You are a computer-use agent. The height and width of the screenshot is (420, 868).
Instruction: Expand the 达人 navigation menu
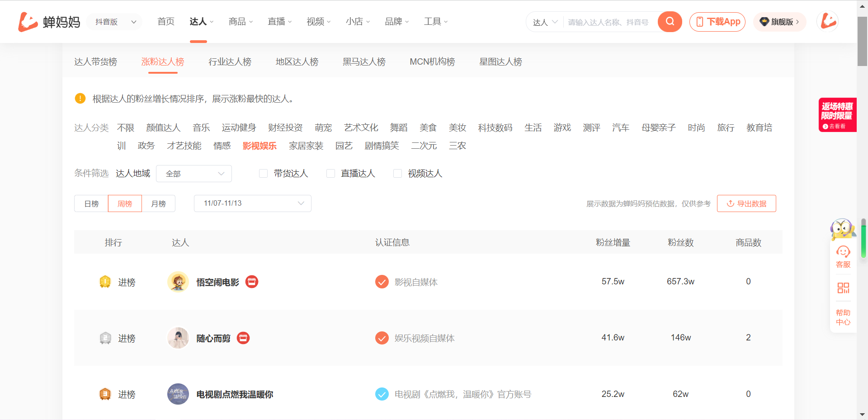tap(201, 22)
